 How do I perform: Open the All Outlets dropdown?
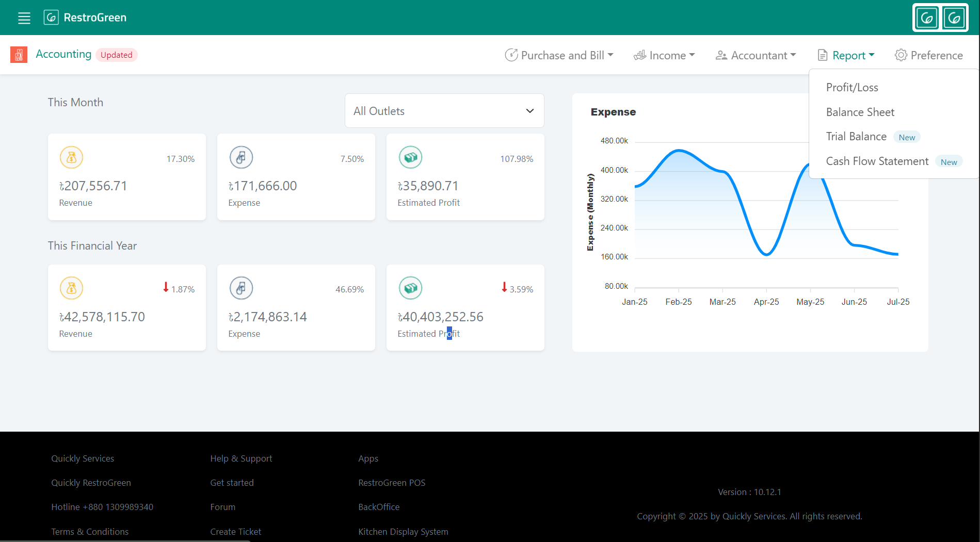[x=444, y=111]
